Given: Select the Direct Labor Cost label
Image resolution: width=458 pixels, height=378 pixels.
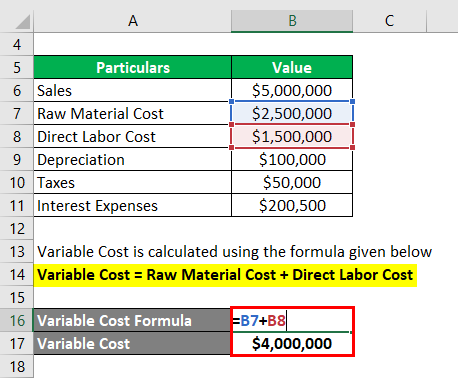Looking at the screenshot, I should click(133, 136).
